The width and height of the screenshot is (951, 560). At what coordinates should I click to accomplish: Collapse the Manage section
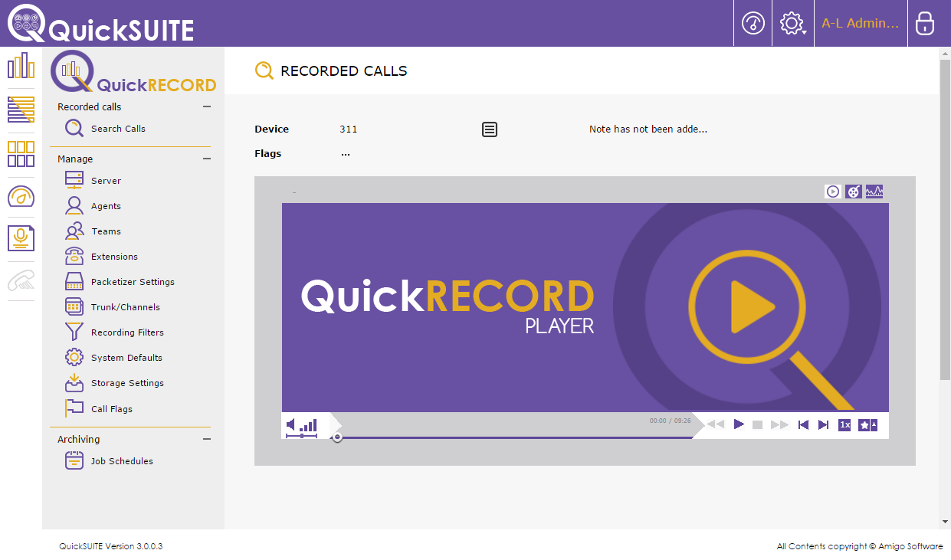pos(207,159)
